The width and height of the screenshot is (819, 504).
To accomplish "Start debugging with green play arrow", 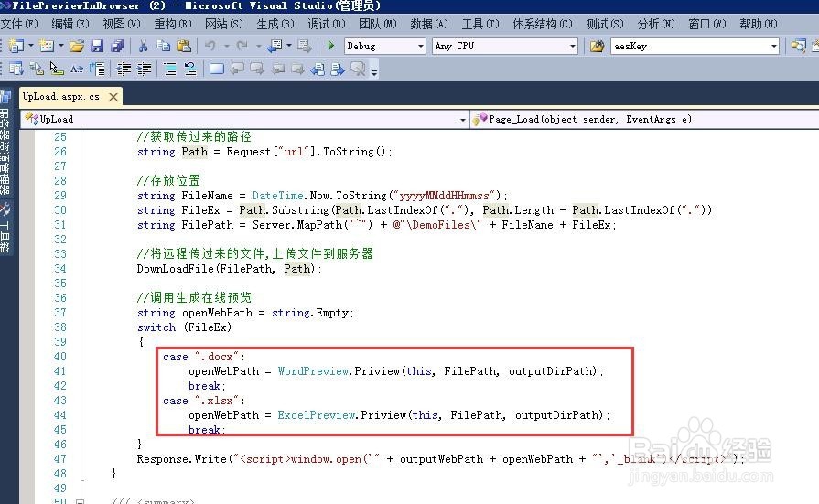I will tap(330, 46).
